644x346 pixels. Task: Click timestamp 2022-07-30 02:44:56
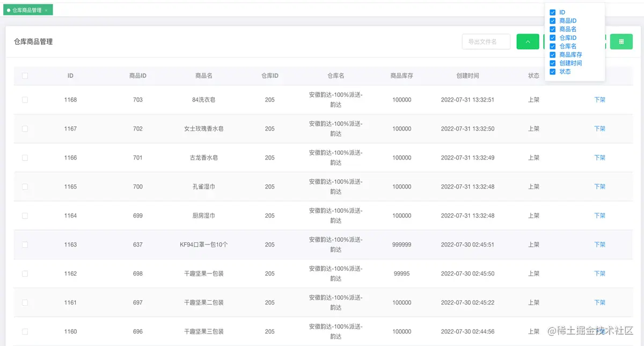[x=468, y=332]
